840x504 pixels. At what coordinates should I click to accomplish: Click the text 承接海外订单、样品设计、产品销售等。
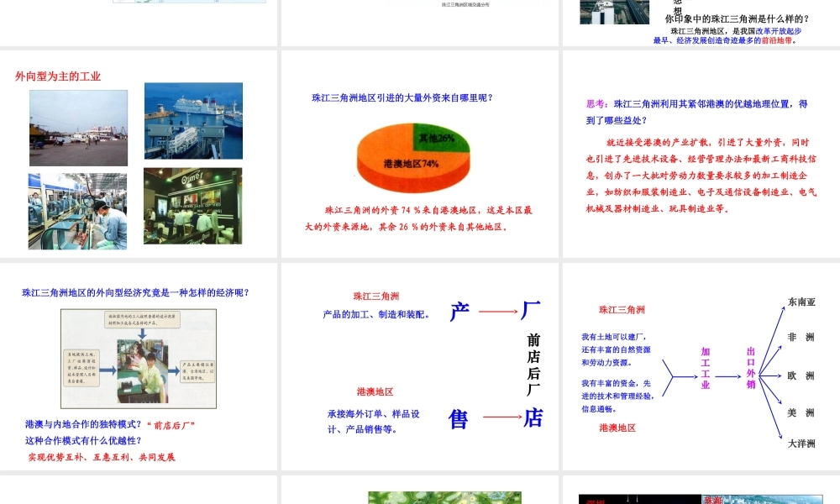click(x=374, y=422)
